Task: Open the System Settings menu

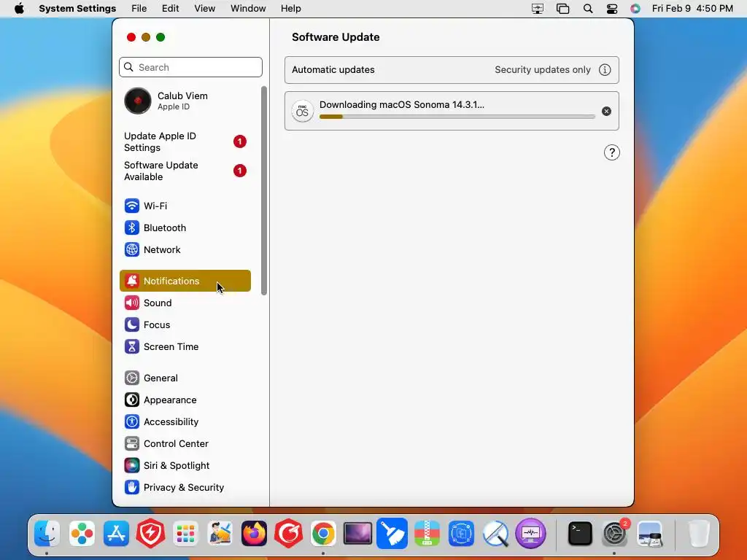Action: pos(77,9)
